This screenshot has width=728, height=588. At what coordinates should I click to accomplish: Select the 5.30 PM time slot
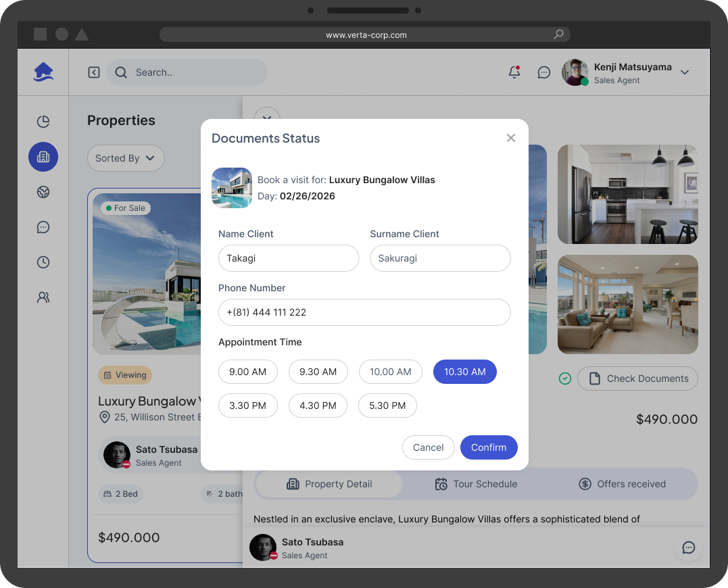tap(387, 406)
